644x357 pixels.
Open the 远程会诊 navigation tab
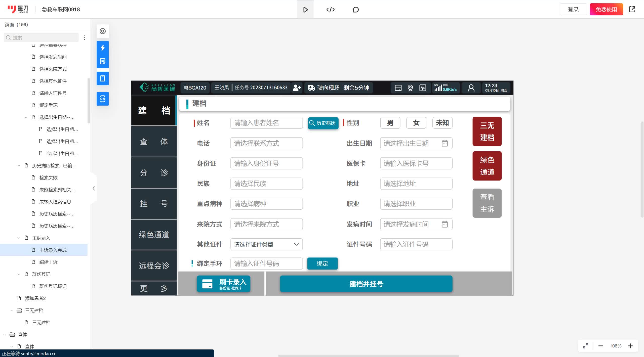click(154, 265)
